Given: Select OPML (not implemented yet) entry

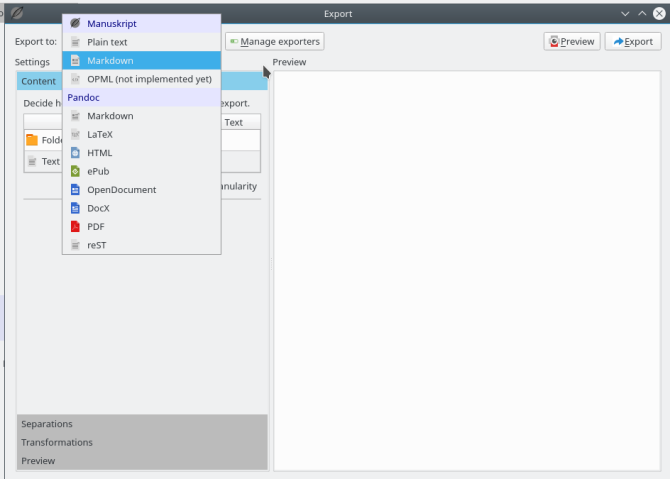Looking at the screenshot, I should 141,79.
